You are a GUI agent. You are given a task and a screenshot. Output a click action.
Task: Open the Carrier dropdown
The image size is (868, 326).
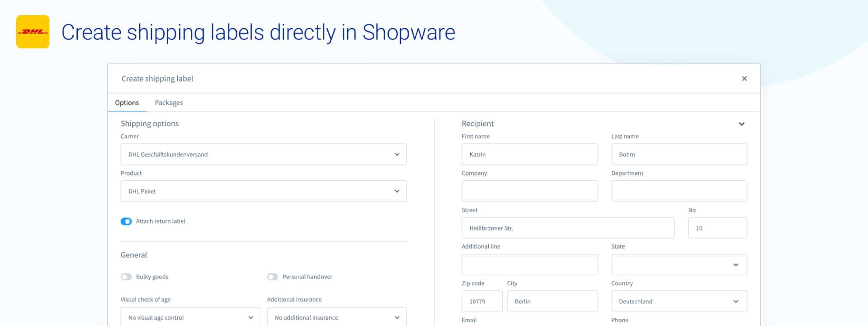264,154
